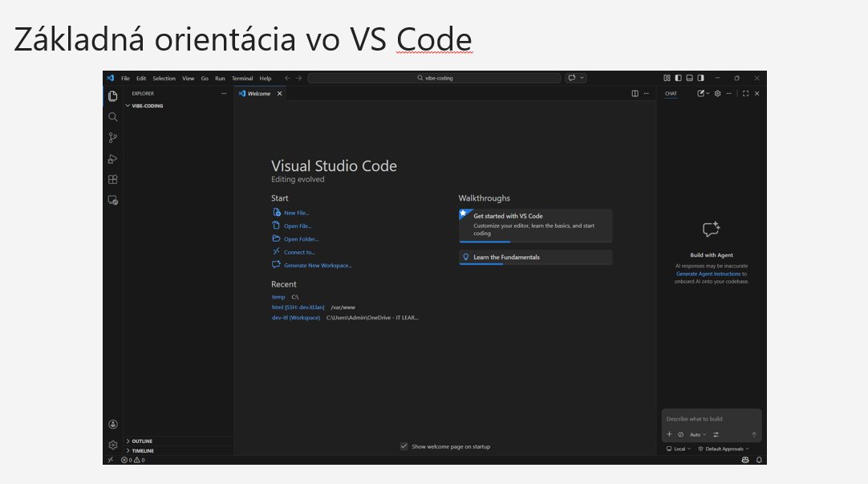868x484 pixels.
Task: Click Generate Agent Instructions link
Action: pyautogui.click(x=708, y=274)
